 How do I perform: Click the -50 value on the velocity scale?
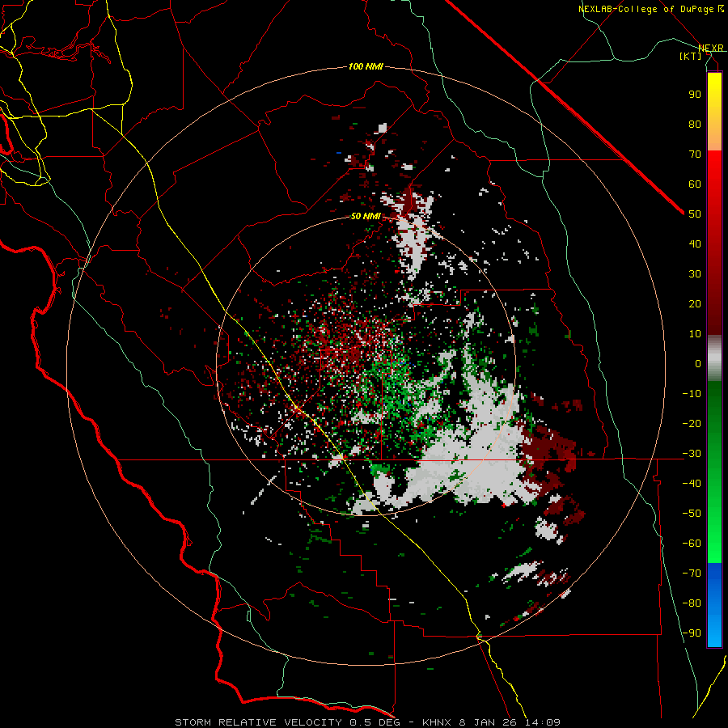692,514
